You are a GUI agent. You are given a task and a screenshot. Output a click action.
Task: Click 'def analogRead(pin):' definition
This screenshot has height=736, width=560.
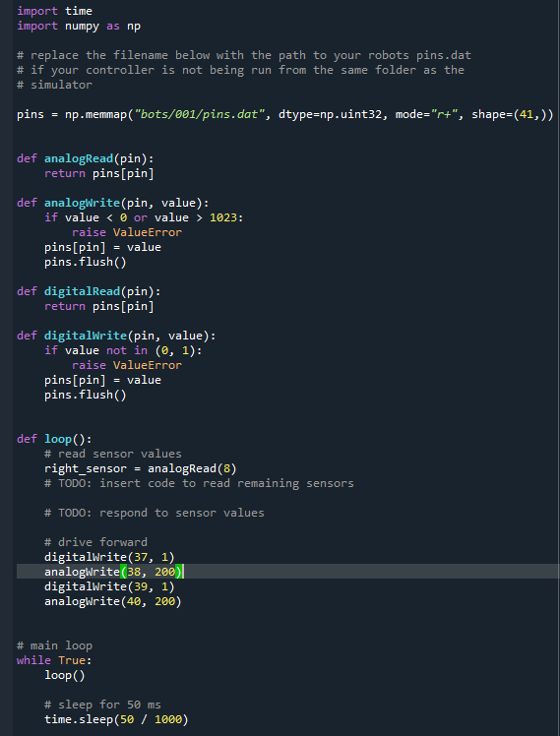click(x=86, y=158)
